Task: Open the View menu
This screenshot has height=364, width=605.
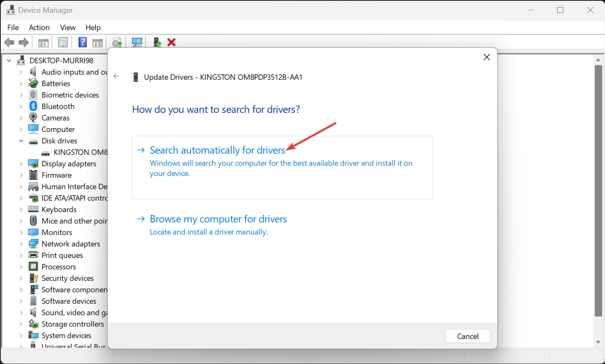Action: click(68, 27)
